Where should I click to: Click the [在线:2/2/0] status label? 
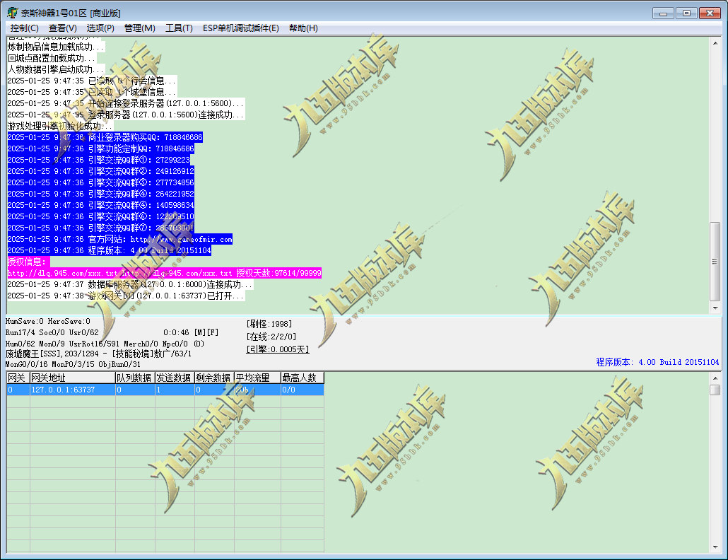[271, 337]
